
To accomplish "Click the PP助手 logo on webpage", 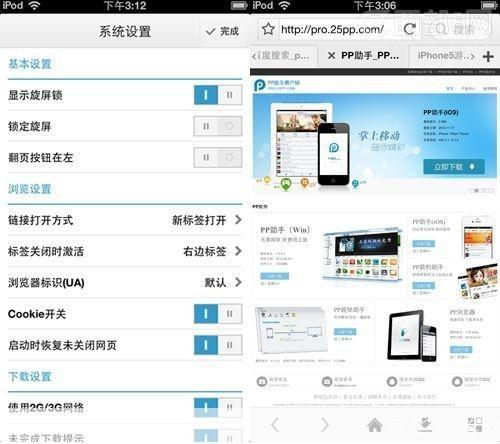I will (x=277, y=85).
